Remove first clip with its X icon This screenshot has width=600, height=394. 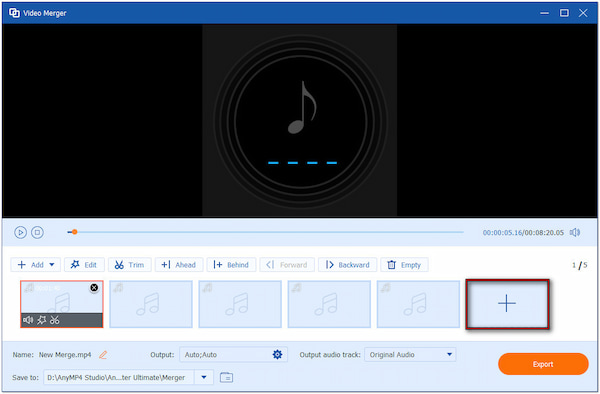click(x=94, y=288)
